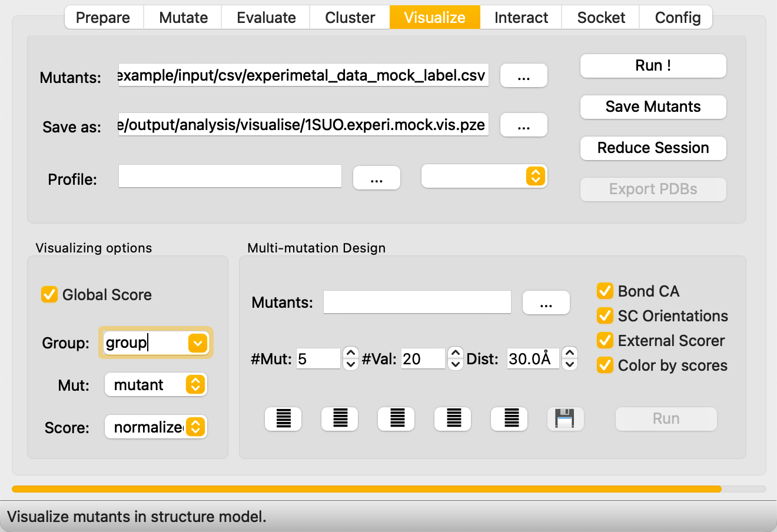Open the Config tab
This screenshot has height=532, width=777.
[677, 18]
